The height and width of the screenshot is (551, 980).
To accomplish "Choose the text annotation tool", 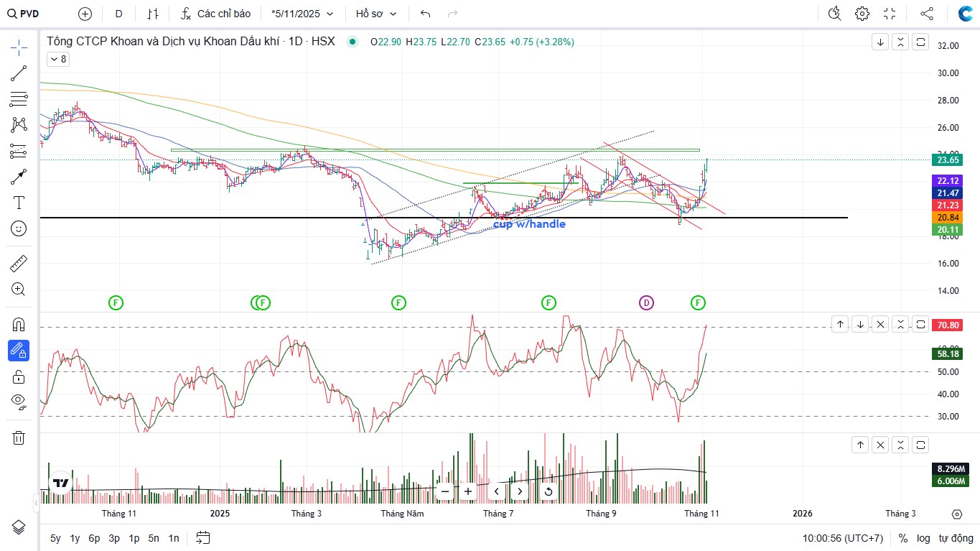I will pyautogui.click(x=19, y=203).
